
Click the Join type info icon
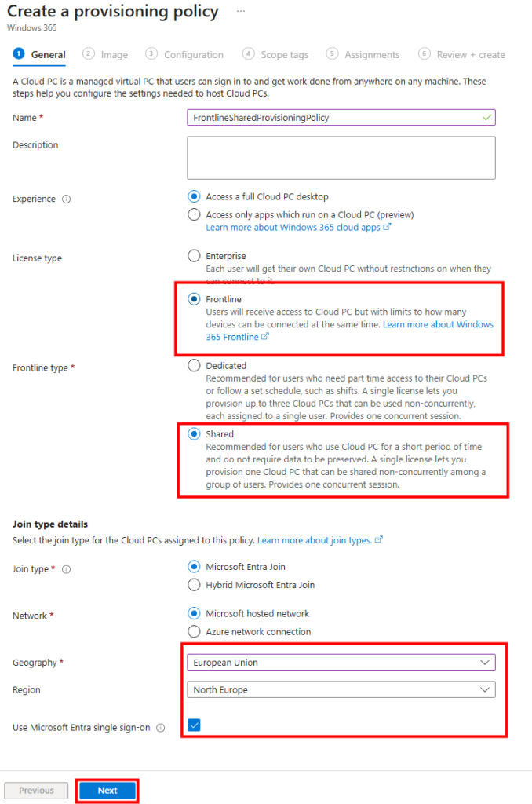click(66, 568)
